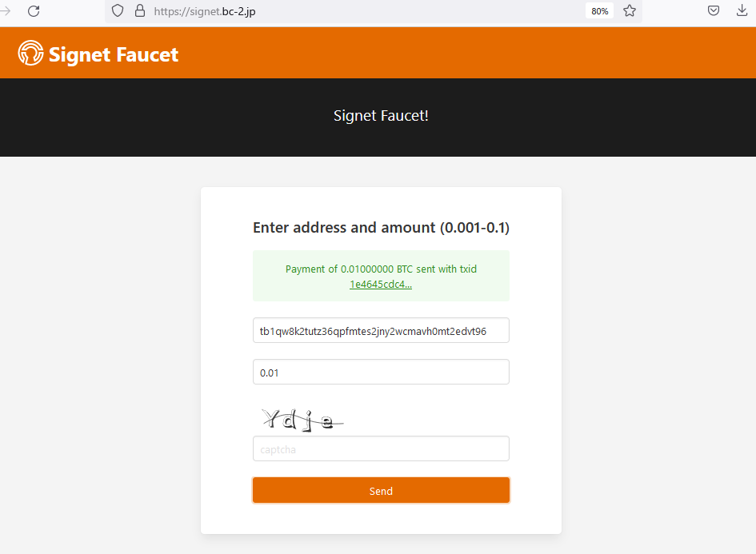
Task: Open site info via the padlock icon
Action: [140, 11]
